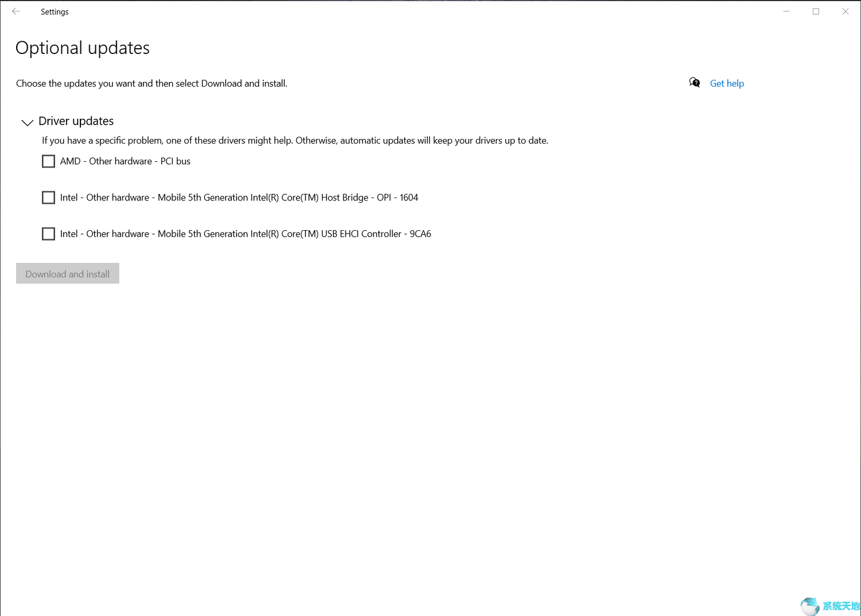Click the Optional updates page heading
Viewport: 861px width, 616px height.
pos(83,48)
